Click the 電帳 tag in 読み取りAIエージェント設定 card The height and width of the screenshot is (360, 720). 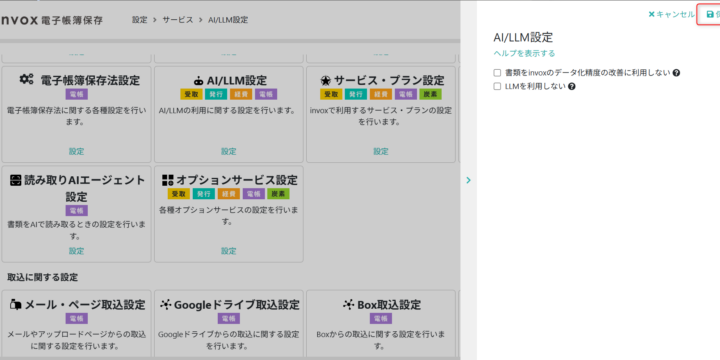pyautogui.click(x=77, y=210)
